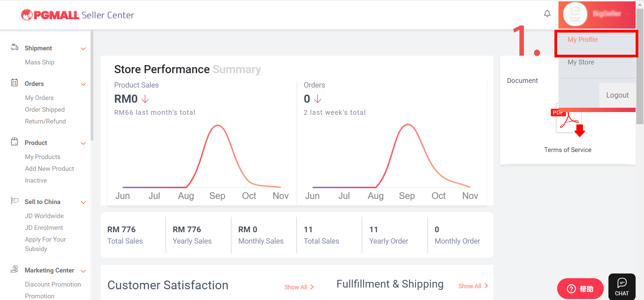The image size is (644, 300).
Task: Click the Orders list icon
Action: coord(14,83)
